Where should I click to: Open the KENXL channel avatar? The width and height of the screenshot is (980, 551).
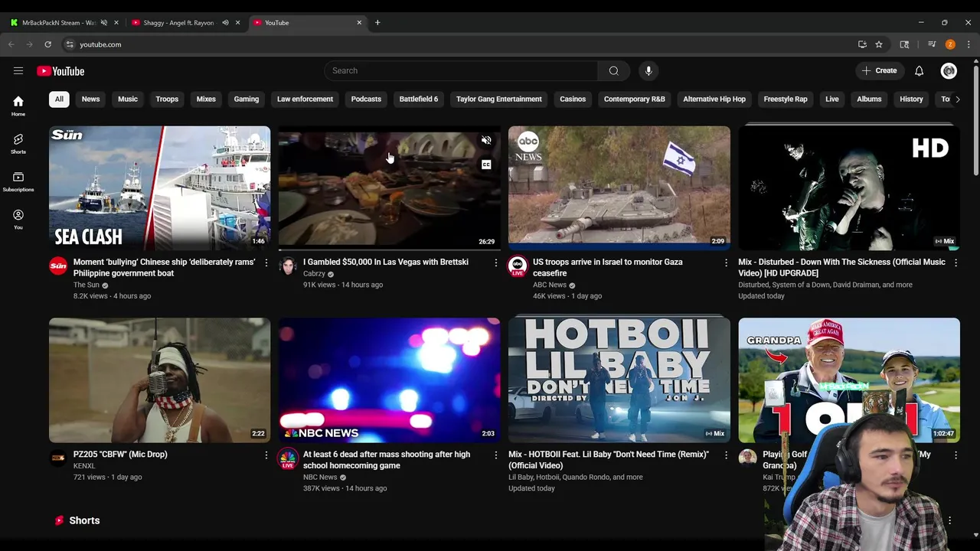(x=58, y=458)
